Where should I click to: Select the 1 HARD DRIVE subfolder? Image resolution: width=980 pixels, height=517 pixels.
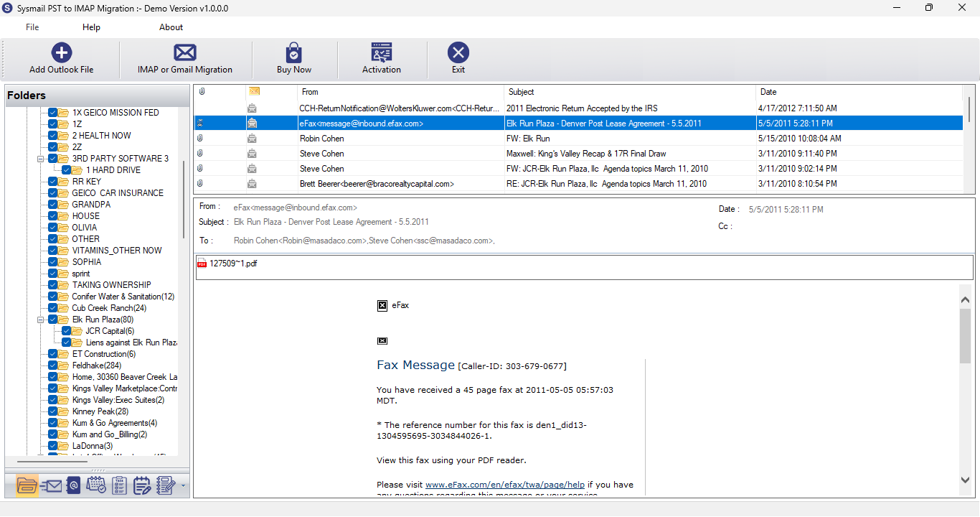pyautogui.click(x=113, y=170)
